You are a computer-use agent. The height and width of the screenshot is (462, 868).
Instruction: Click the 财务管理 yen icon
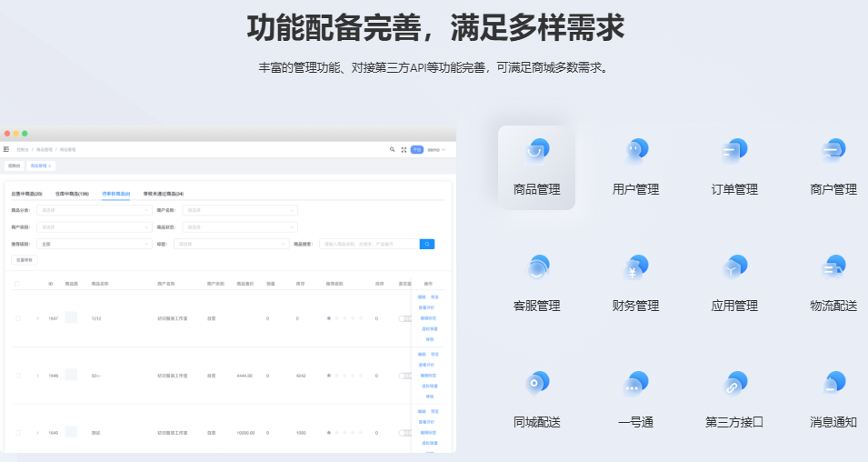click(x=635, y=267)
